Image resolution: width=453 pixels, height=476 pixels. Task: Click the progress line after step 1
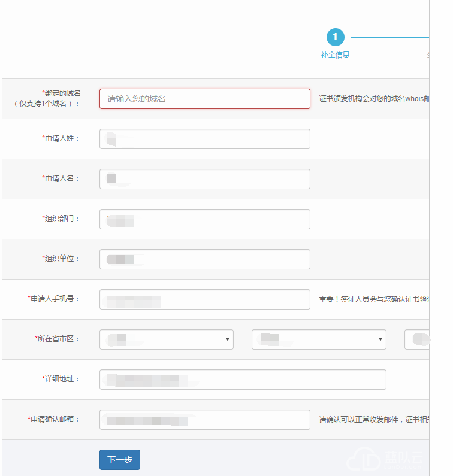(x=389, y=37)
